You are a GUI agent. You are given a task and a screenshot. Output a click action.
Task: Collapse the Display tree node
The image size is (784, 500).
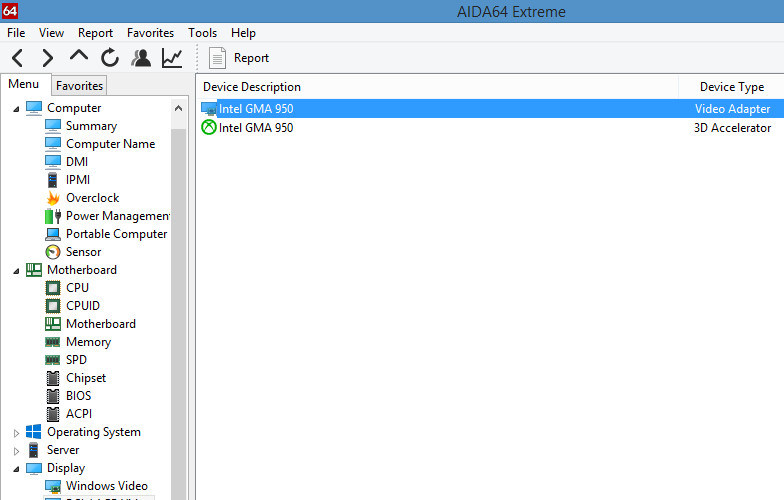click(16, 468)
